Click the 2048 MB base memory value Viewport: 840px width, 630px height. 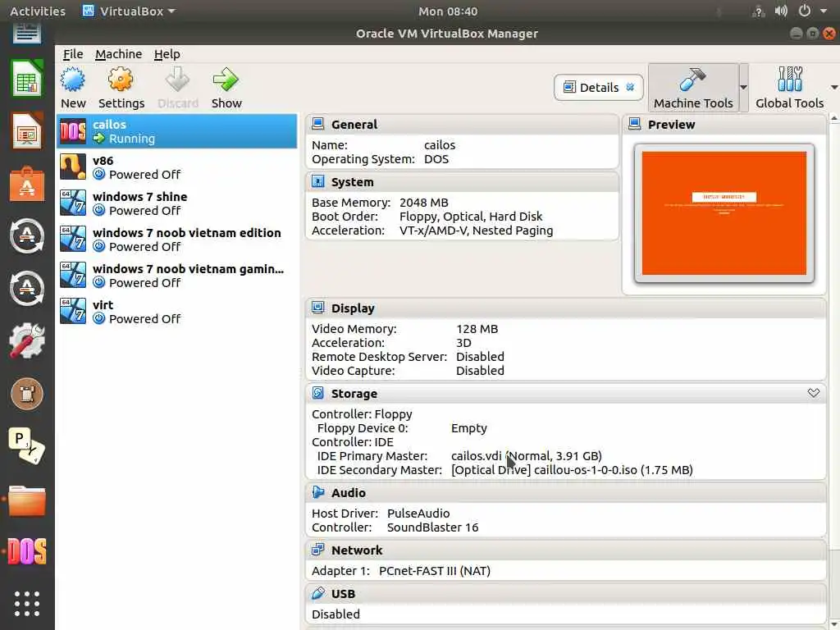[424, 203]
